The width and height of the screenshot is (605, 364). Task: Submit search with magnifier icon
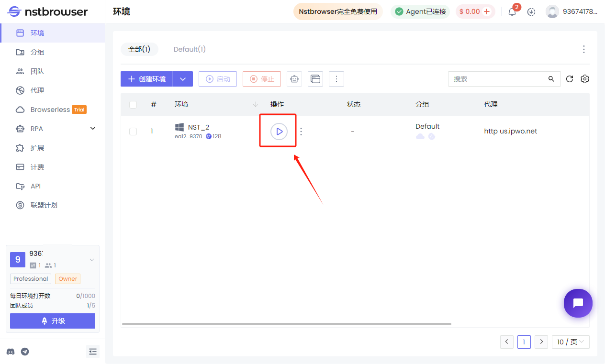551,79
